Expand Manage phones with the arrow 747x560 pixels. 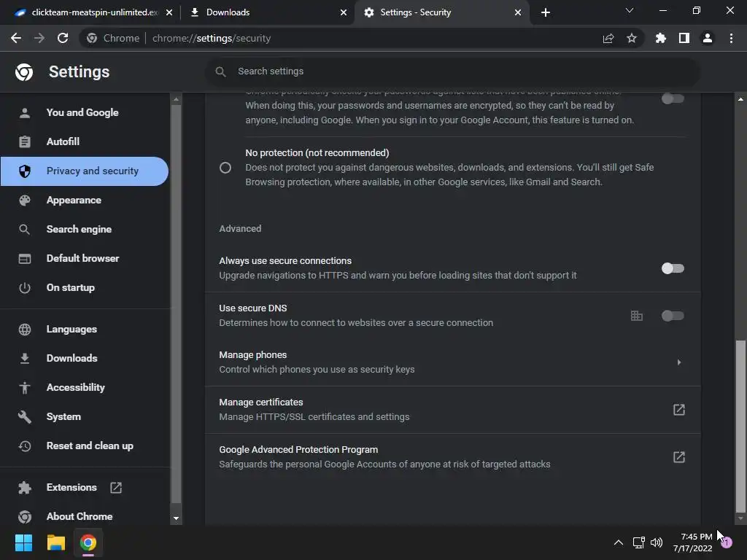pyautogui.click(x=679, y=362)
